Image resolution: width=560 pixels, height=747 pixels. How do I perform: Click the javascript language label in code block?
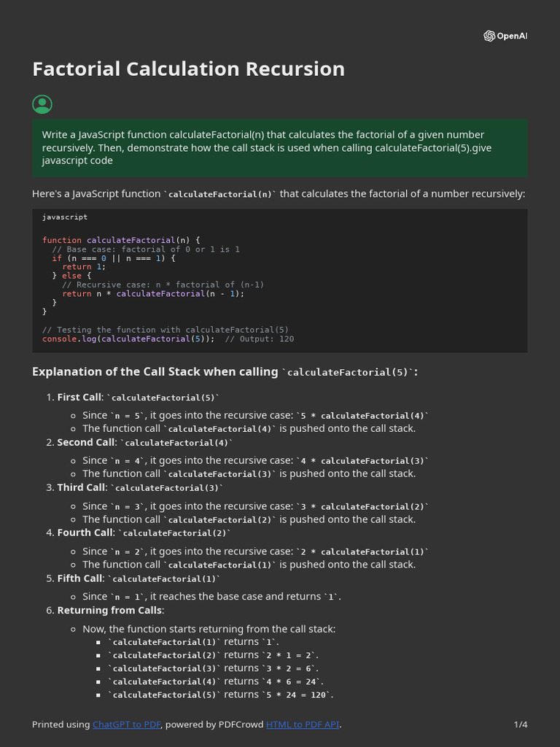click(x=65, y=217)
